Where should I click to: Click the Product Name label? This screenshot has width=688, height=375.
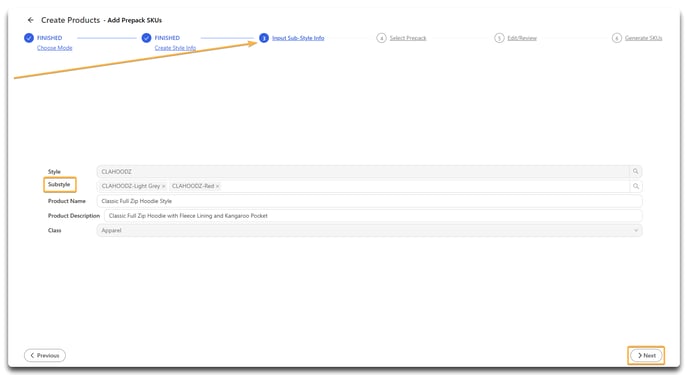(67, 201)
